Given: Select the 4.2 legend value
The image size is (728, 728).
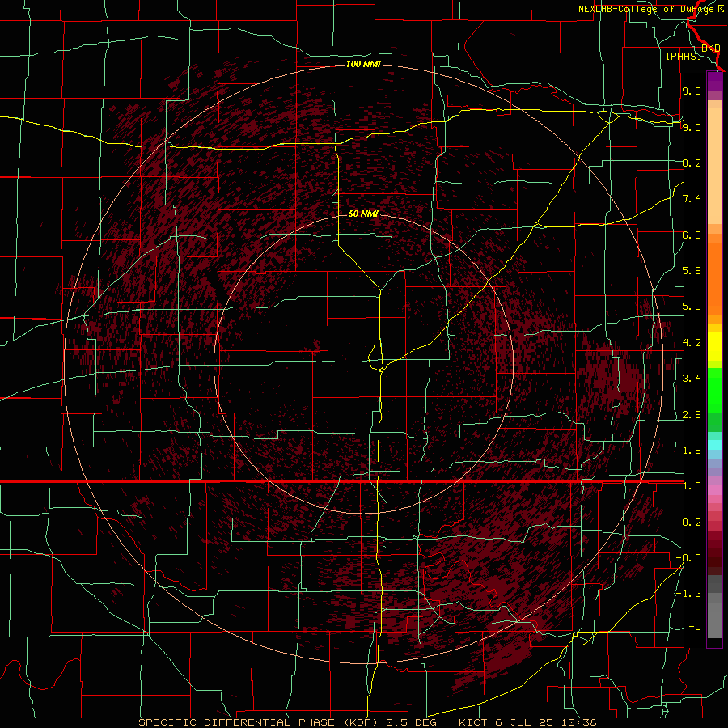Looking at the screenshot, I should click(692, 343).
